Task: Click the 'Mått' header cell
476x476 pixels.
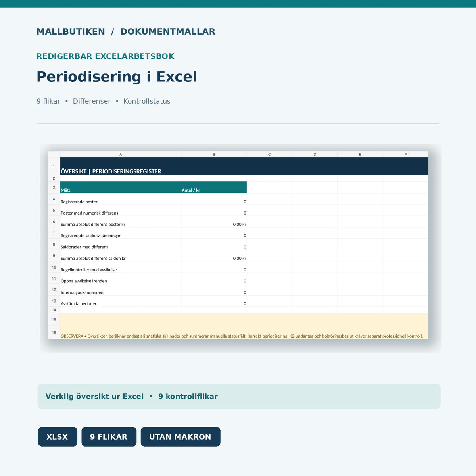Action: [x=121, y=187]
